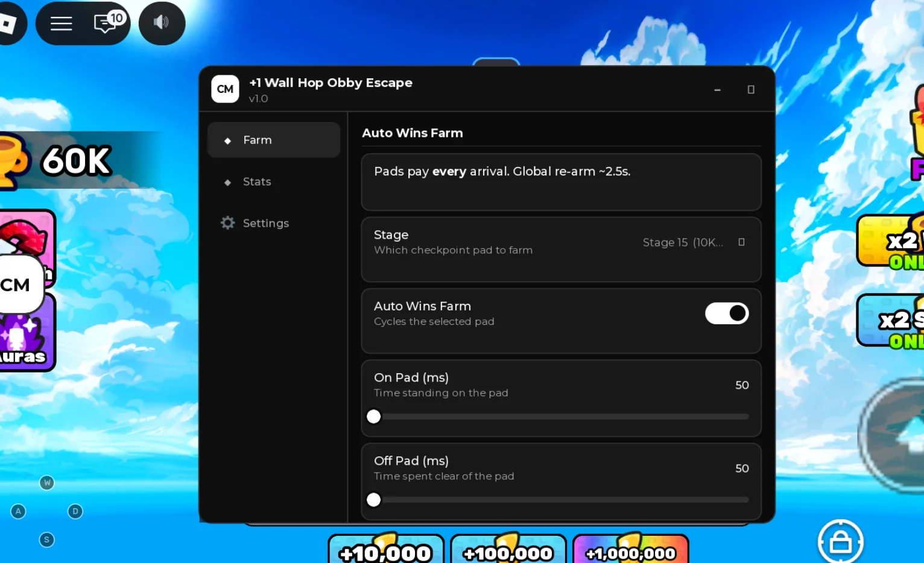Image resolution: width=924 pixels, height=563 pixels.
Task: Click the On Pad (ms) slider track
Action: pos(561,417)
